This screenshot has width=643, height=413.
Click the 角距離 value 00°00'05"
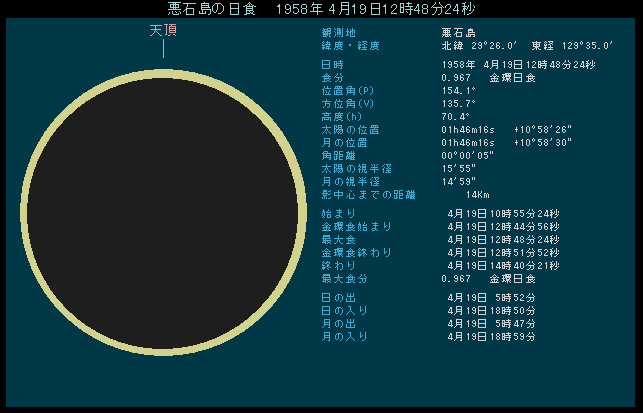(x=468, y=156)
